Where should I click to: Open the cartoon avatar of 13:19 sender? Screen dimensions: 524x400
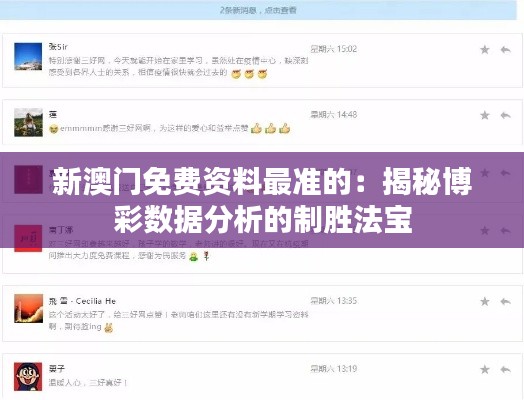(28, 376)
